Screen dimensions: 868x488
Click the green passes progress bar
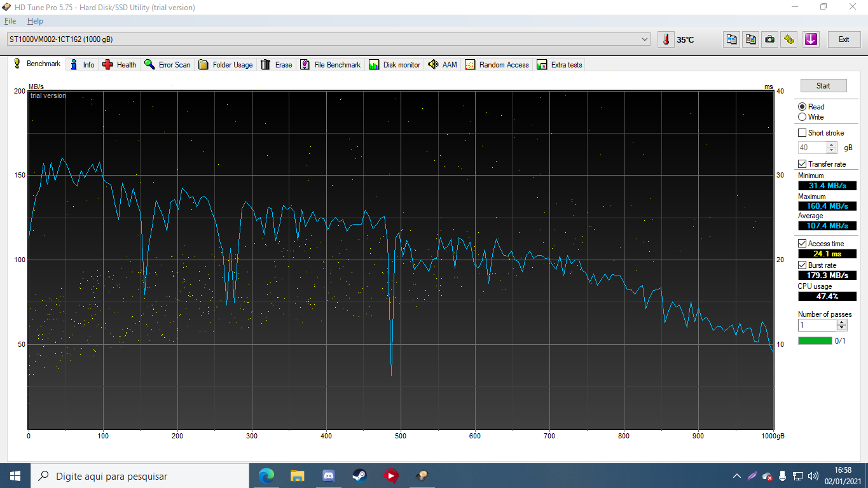815,341
